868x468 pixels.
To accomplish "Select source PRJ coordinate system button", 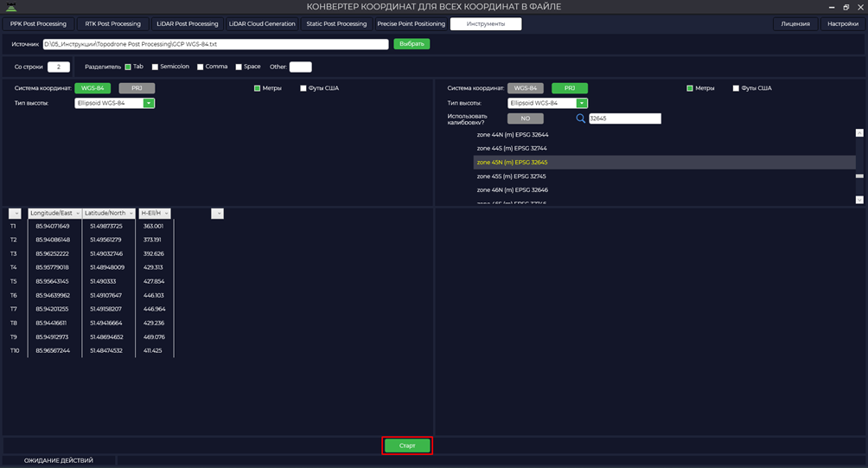I will coord(137,88).
